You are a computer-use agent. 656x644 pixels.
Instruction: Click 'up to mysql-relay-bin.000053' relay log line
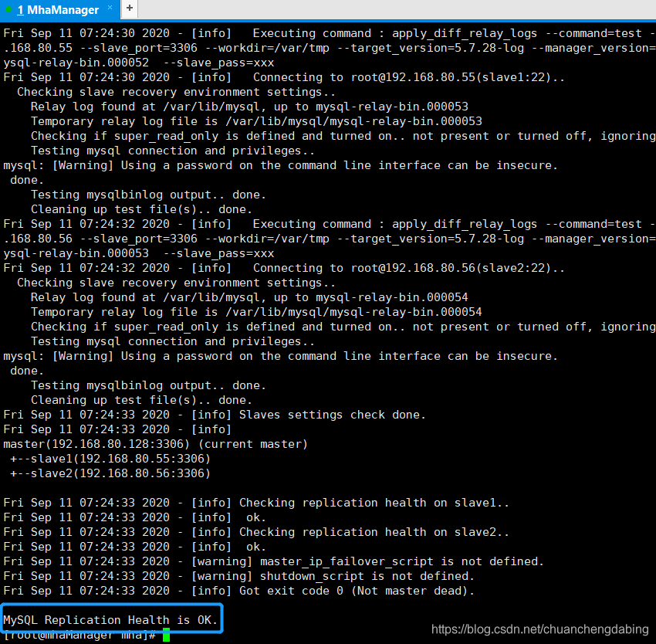pyautogui.click(x=249, y=107)
